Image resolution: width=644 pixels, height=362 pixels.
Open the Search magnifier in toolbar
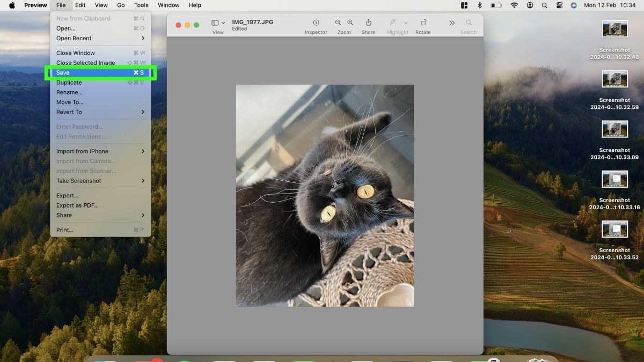point(469,23)
